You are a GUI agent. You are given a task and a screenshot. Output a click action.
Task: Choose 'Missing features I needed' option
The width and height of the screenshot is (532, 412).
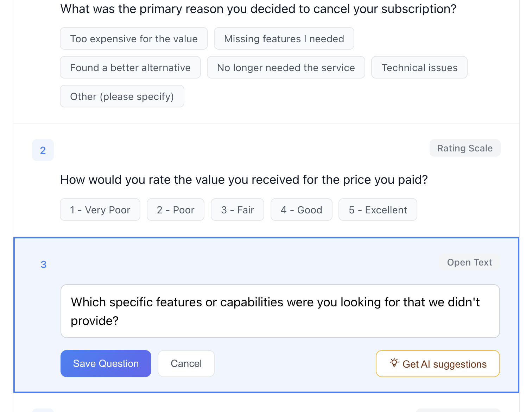coord(284,39)
